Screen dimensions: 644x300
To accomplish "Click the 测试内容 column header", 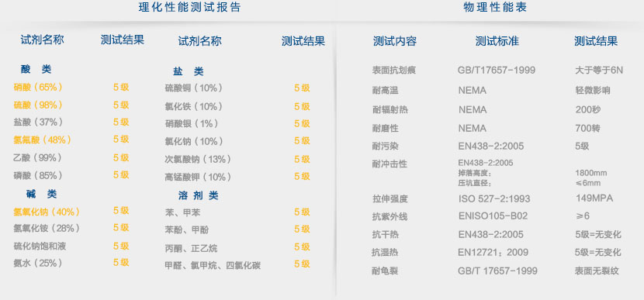I will click(395, 41).
